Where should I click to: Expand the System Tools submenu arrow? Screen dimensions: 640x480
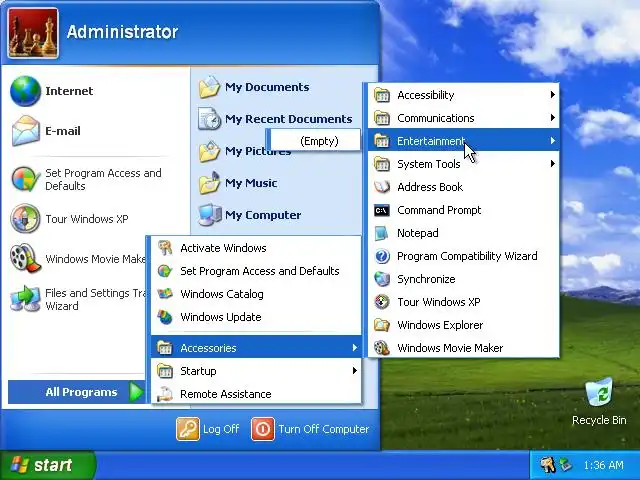point(552,164)
